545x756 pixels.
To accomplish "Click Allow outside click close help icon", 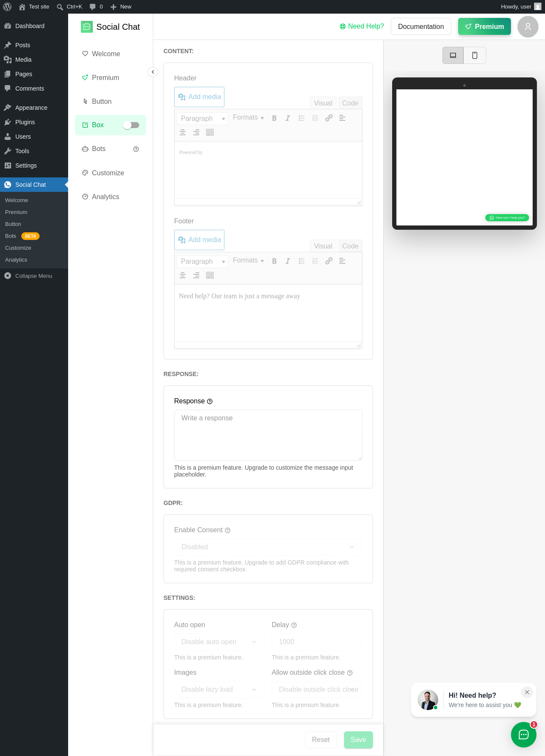I will (x=350, y=673).
